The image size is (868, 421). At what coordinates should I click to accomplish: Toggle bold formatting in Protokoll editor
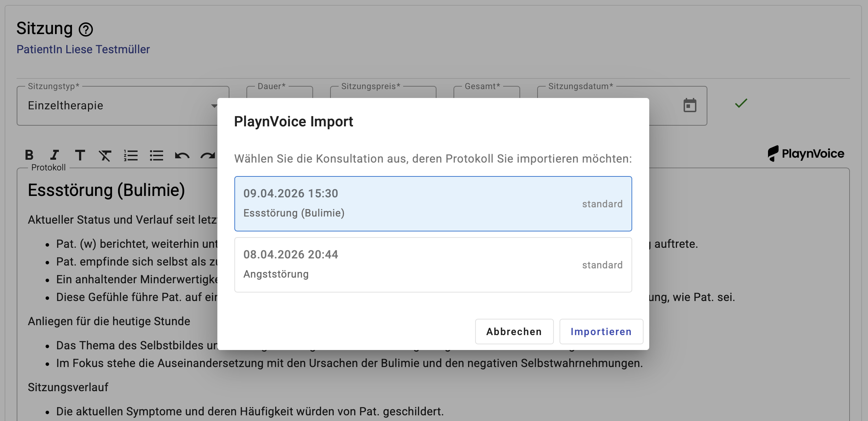(29, 155)
